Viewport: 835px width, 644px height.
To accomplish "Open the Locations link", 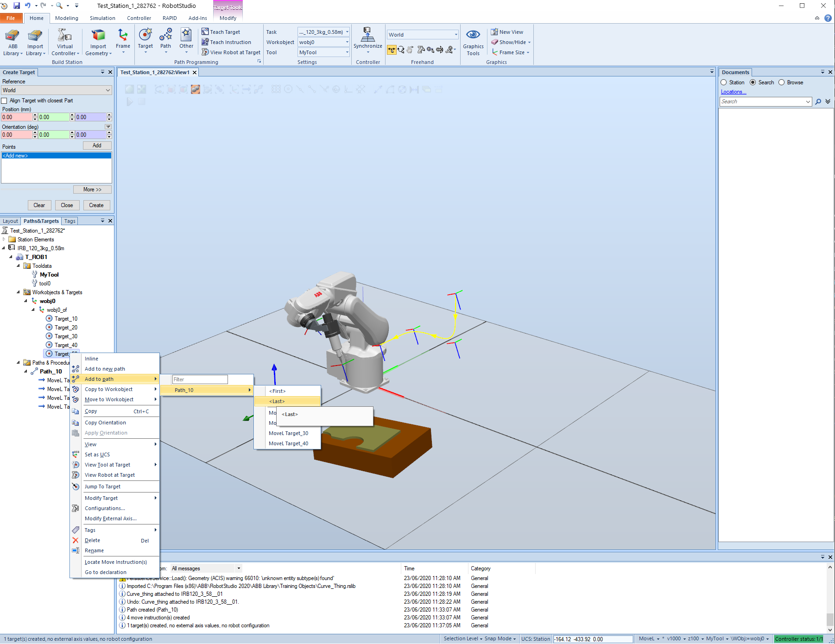I will point(733,92).
